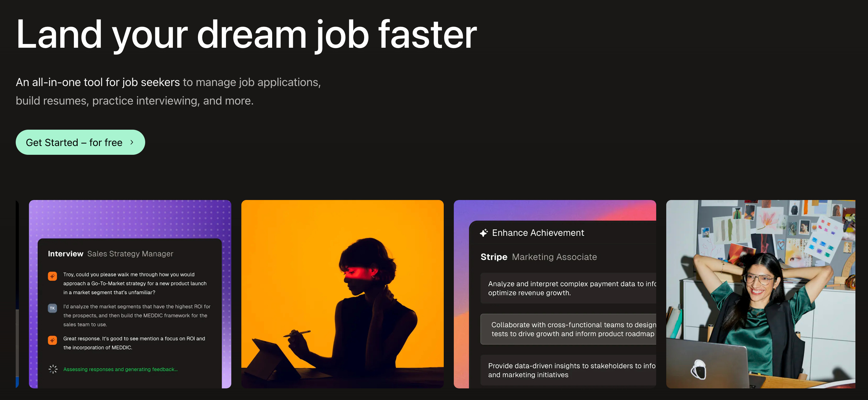
Task: Open the orange silhouette woman with tablet image
Action: pyautogui.click(x=342, y=294)
